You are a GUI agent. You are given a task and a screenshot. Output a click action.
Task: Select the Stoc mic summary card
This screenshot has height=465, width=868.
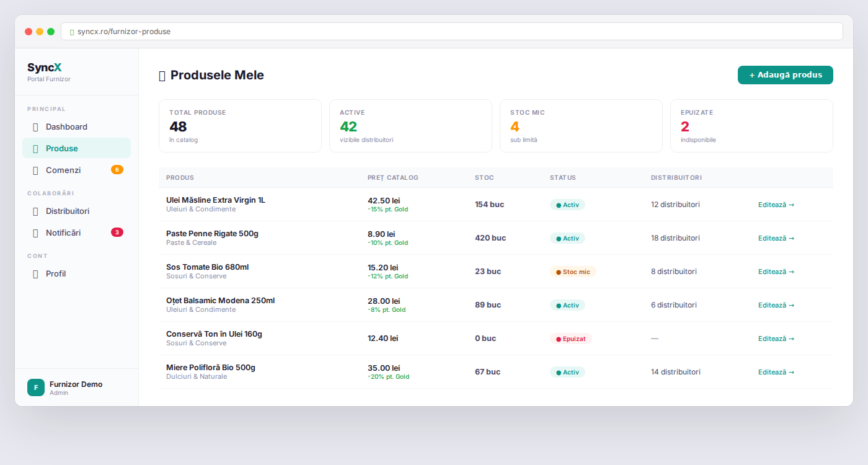point(580,126)
